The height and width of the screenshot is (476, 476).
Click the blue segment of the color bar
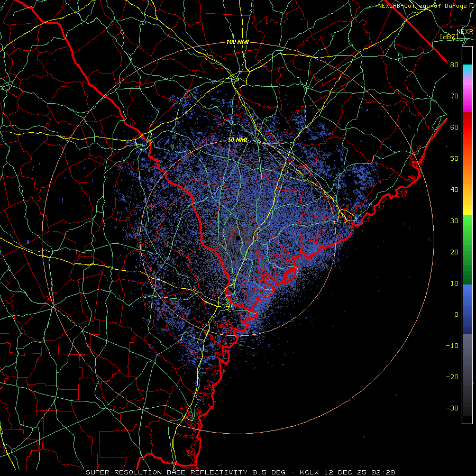[467, 309]
